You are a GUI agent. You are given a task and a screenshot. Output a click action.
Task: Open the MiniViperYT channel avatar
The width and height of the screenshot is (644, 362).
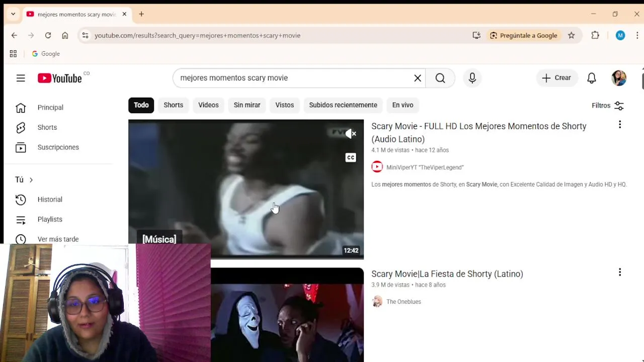pyautogui.click(x=377, y=167)
